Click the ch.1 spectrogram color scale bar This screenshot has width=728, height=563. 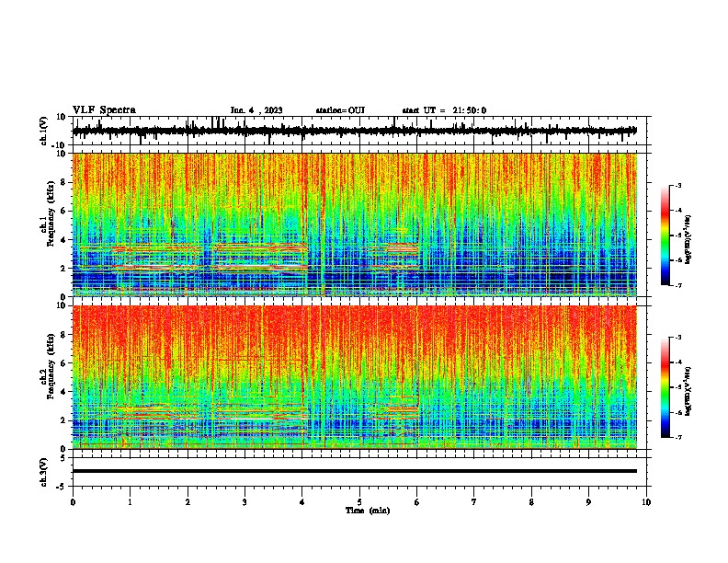click(665, 236)
